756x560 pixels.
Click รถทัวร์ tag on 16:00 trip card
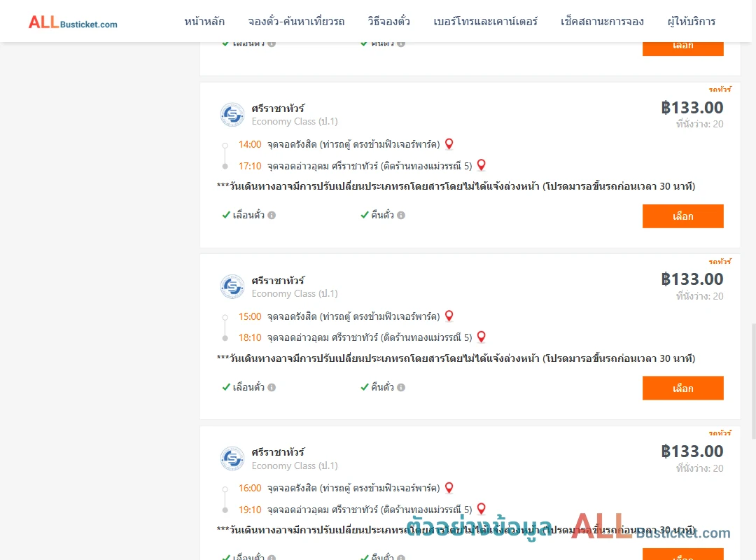(x=720, y=433)
